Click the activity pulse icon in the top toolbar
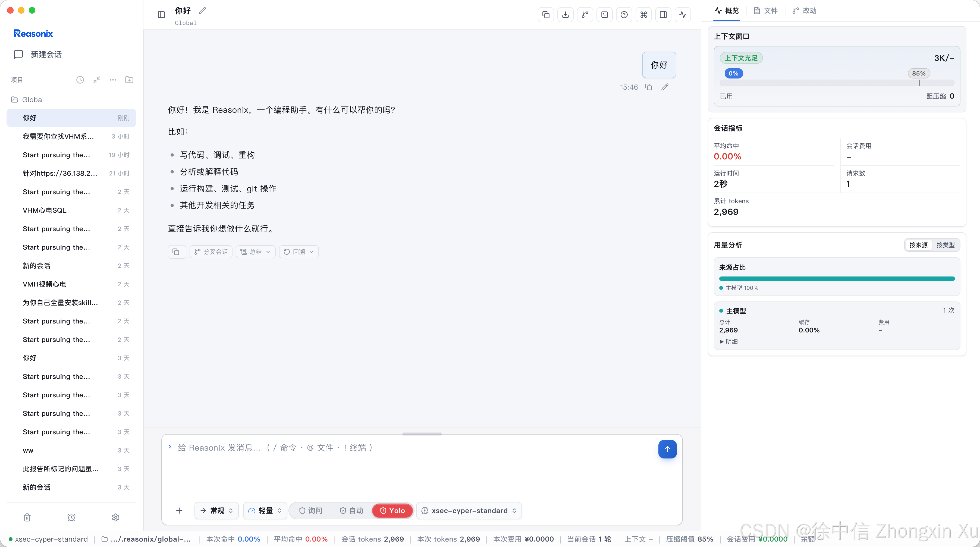This screenshot has height=547, width=980. [683, 14]
